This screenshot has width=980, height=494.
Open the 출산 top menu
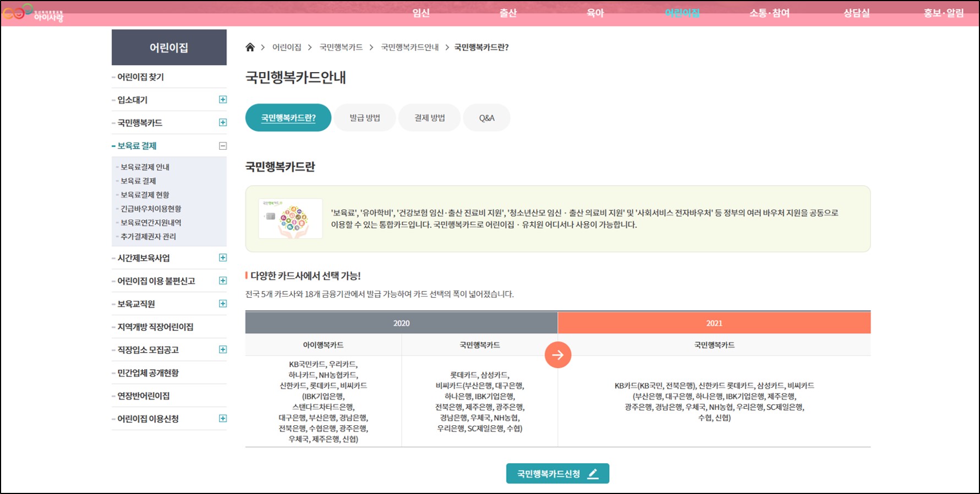click(x=508, y=13)
